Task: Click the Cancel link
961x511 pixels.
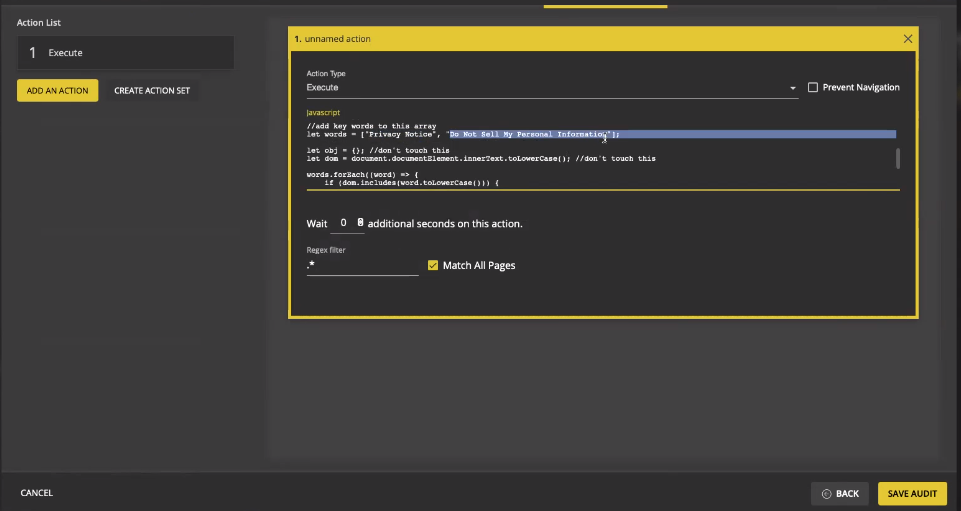Action: pos(37,493)
